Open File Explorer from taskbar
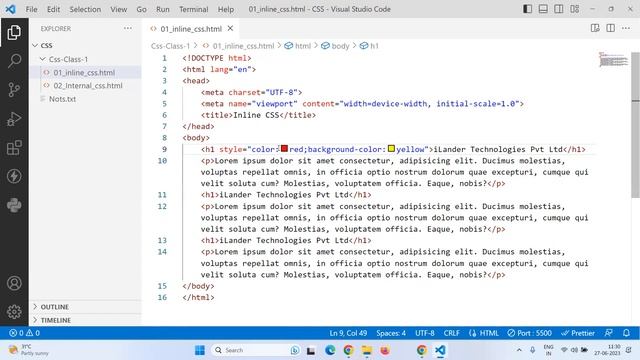Viewport: 640px width, 360px height. [367, 350]
